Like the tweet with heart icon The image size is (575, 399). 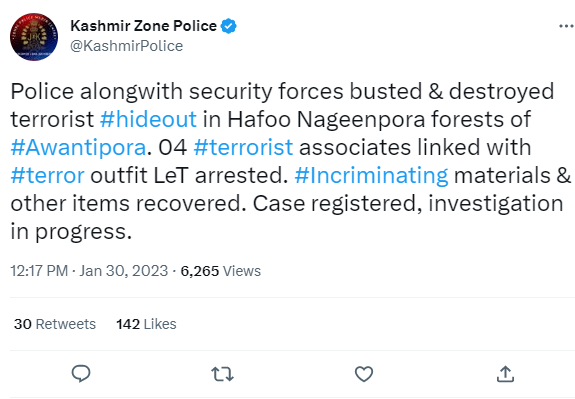(x=364, y=374)
